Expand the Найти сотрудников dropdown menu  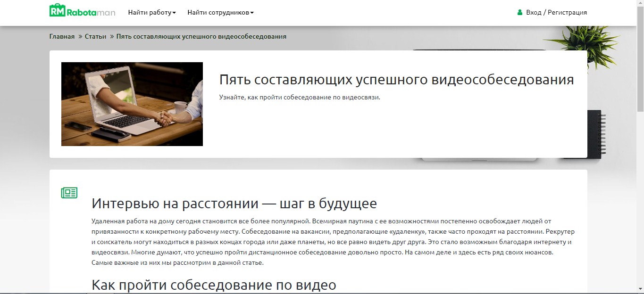220,13
